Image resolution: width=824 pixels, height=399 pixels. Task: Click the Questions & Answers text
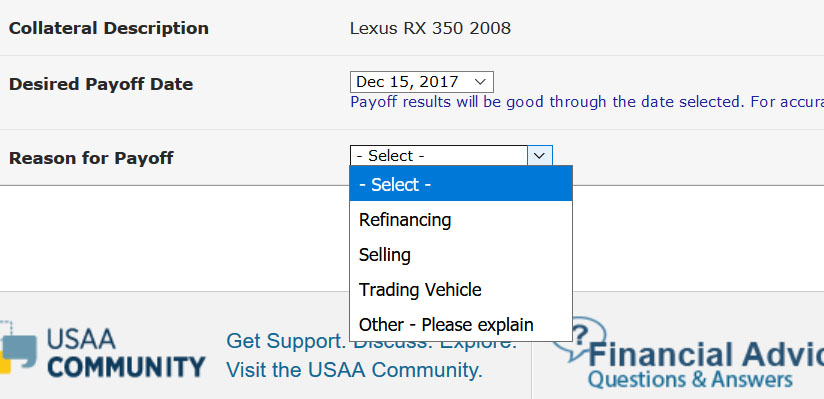(x=690, y=379)
